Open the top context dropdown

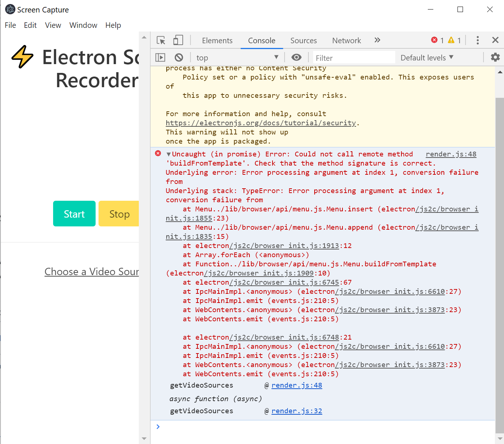point(237,58)
